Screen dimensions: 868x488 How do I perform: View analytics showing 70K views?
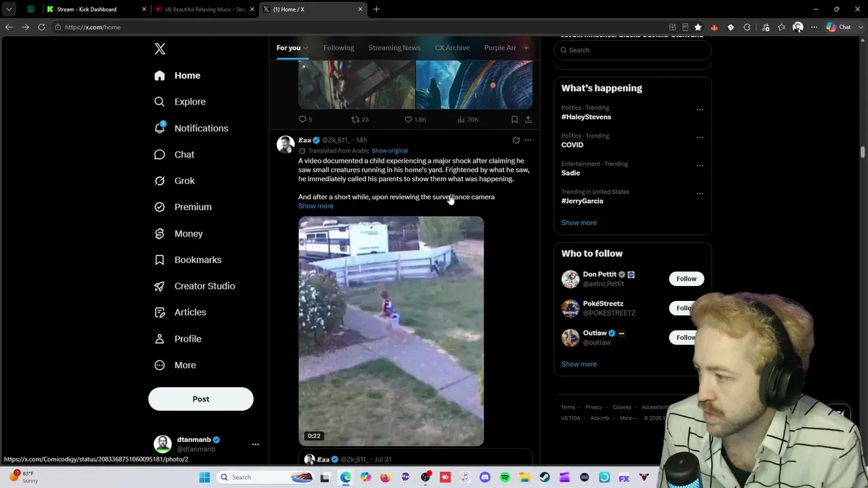pos(468,119)
